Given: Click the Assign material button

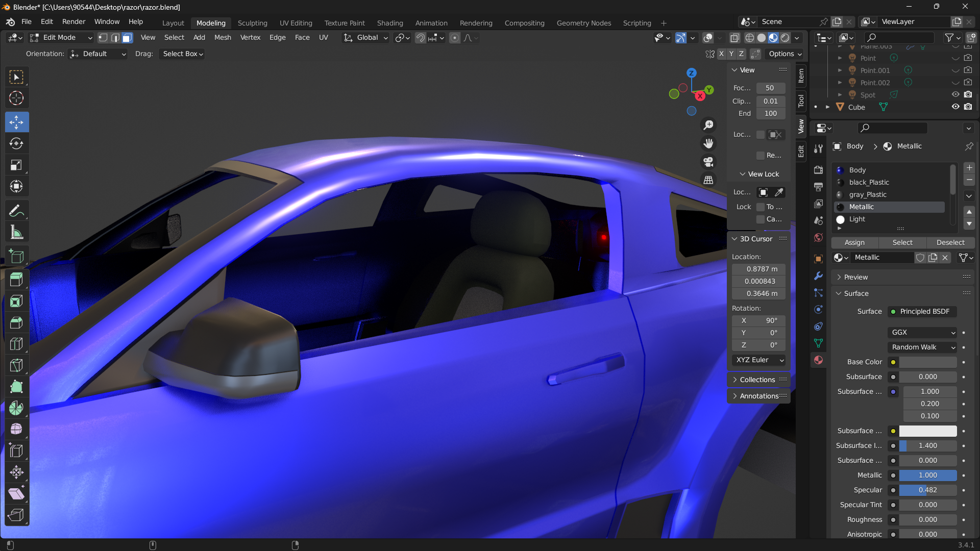Looking at the screenshot, I should click(854, 243).
